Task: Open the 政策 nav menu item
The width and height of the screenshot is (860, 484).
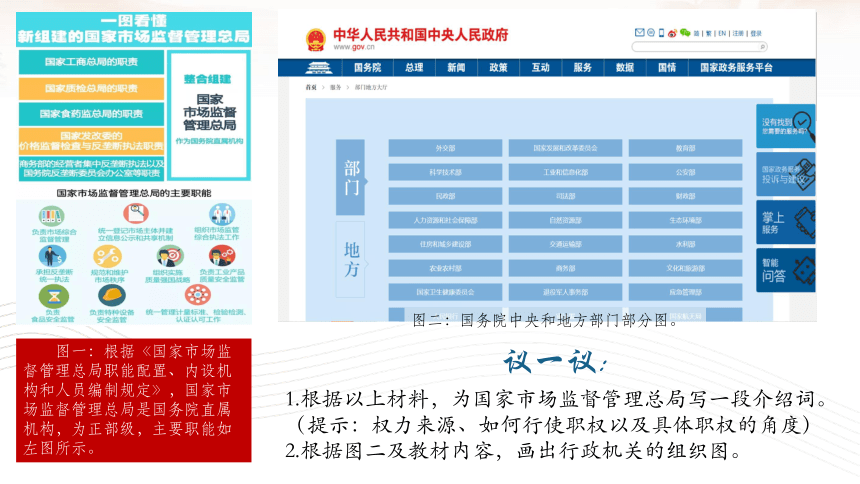Action: [498, 67]
